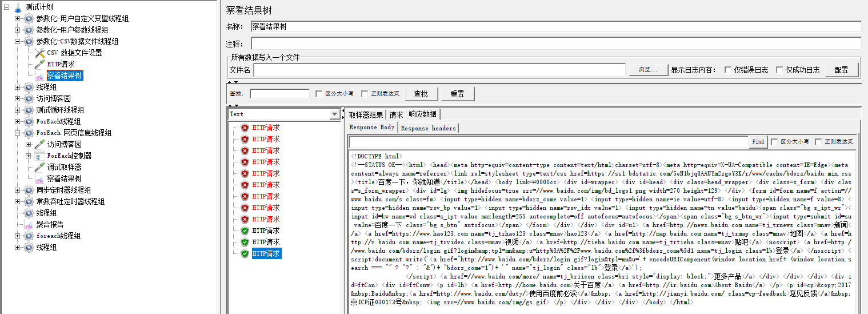Expand lowercase foreach线程组 node
Viewport: 868px width, 314px height.
[17, 236]
